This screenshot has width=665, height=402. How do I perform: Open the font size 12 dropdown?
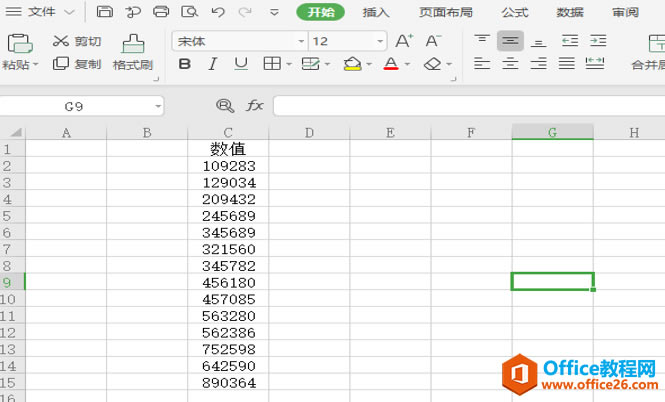pos(380,42)
